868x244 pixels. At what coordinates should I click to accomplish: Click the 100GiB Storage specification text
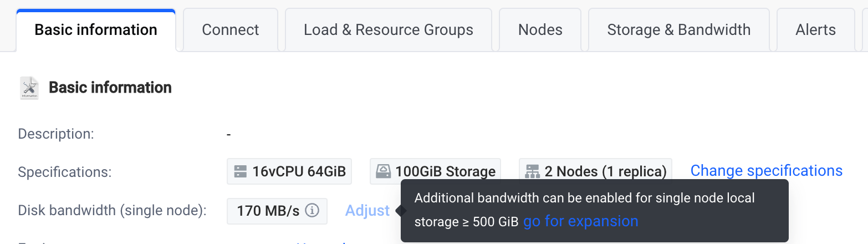[x=446, y=171]
